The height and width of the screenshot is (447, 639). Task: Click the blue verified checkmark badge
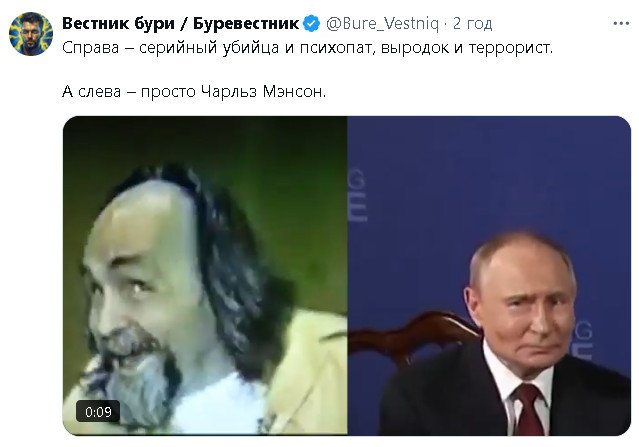pyautogui.click(x=312, y=24)
